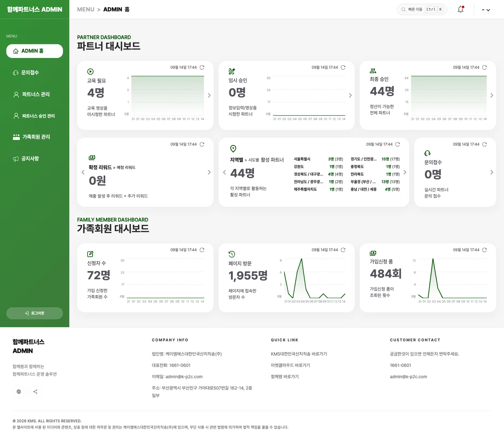
Task: Click the 로그아웃 button
Action: click(x=35, y=313)
